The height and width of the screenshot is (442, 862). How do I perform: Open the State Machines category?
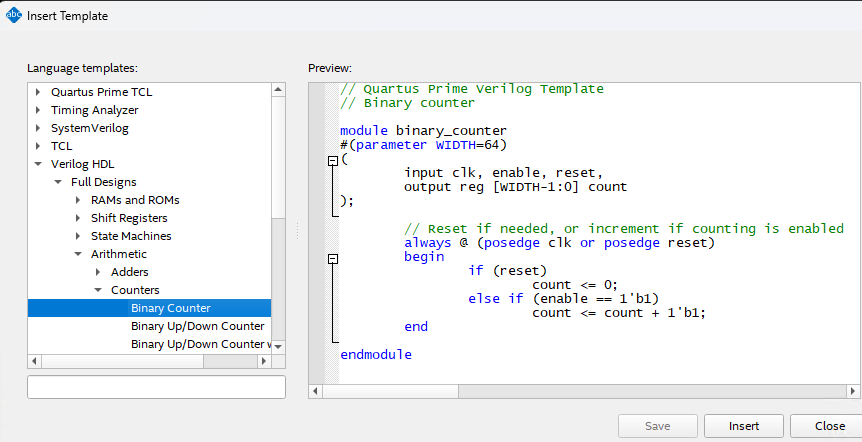coord(130,236)
